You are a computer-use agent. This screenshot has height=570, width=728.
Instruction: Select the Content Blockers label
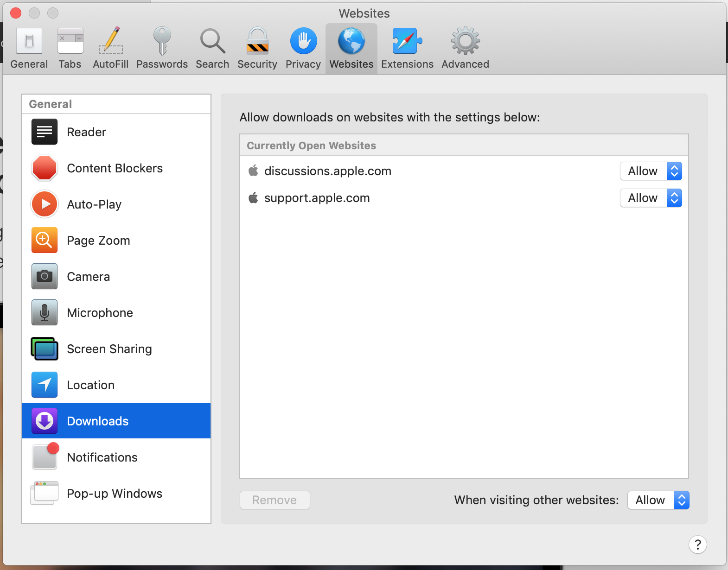coord(115,168)
